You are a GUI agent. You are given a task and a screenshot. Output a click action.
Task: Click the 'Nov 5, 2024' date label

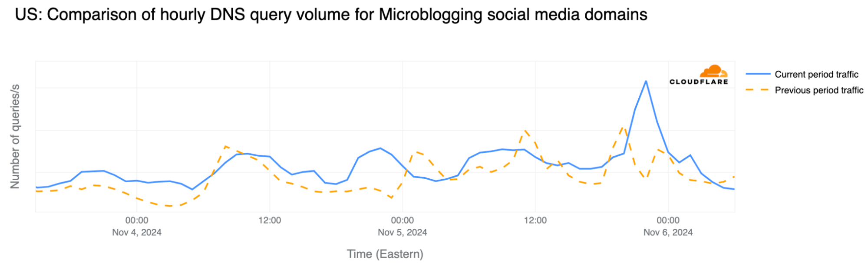click(x=403, y=232)
